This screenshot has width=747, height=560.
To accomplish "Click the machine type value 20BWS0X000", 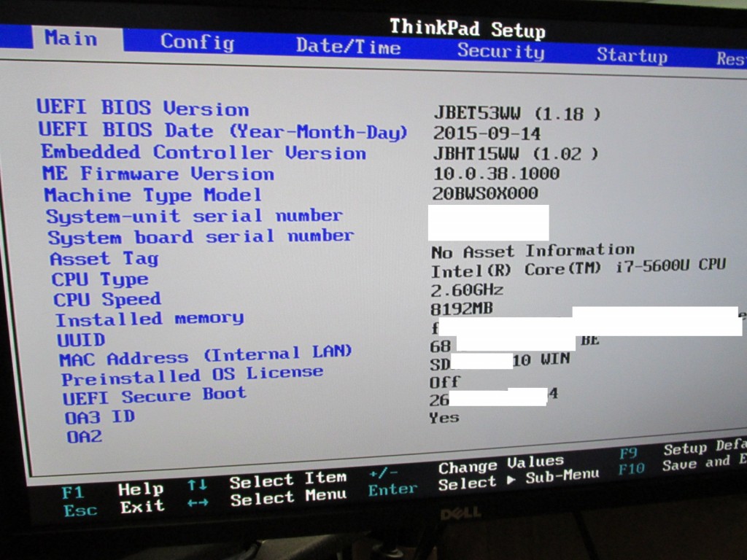I will tap(485, 193).
